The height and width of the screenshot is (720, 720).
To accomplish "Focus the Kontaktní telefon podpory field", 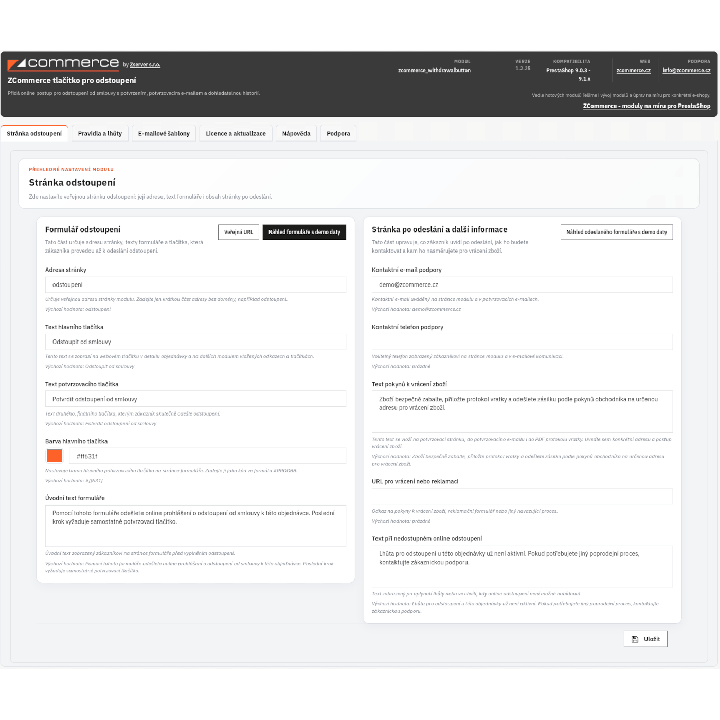I will (x=522, y=342).
